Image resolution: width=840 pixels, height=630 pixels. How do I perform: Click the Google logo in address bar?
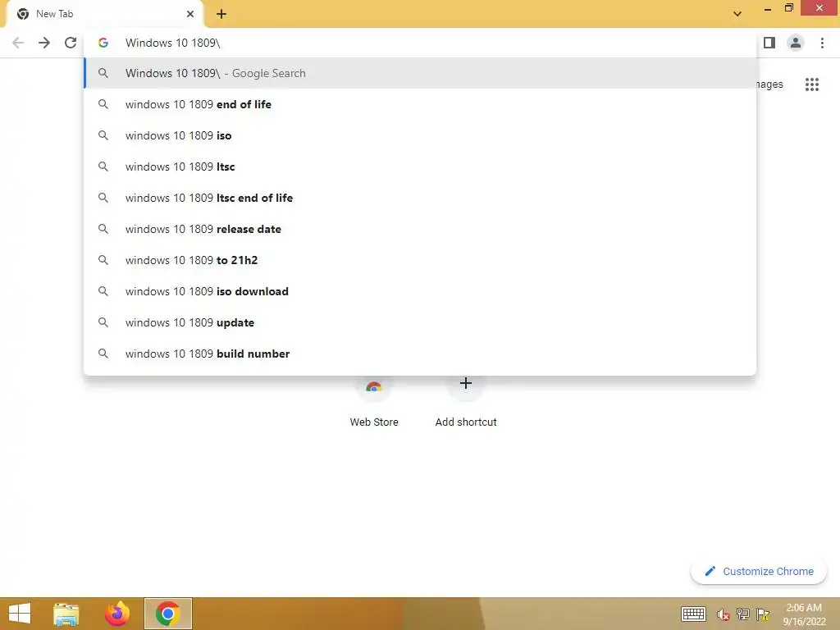pyautogui.click(x=103, y=43)
